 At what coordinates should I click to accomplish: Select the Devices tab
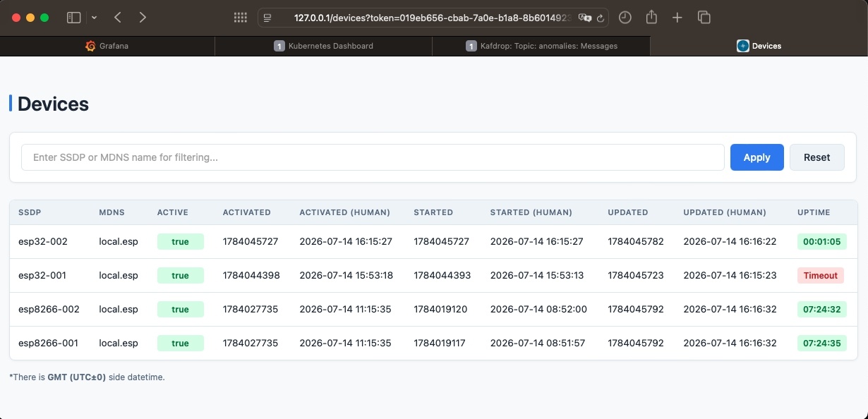point(759,46)
